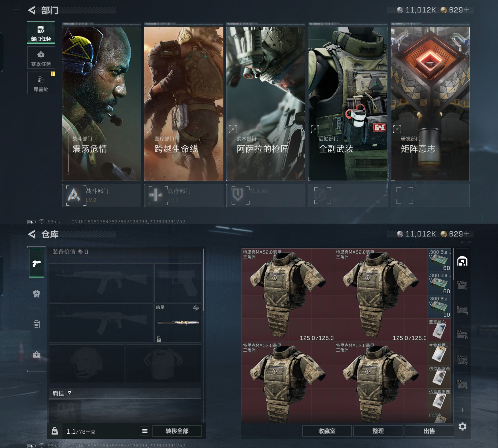Go back from 仓库 screen arrow
Viewport: 498px width, 448px height.
coord(32,234)
